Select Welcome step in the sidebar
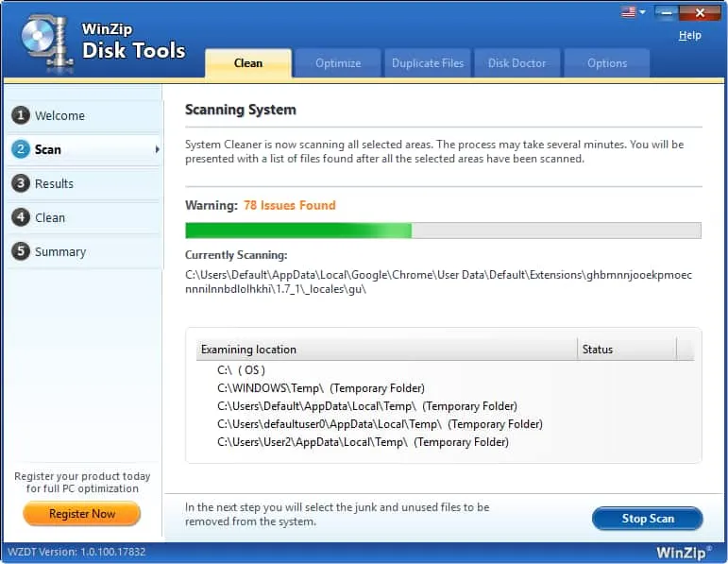The image size is (728, 564). tap(84, 115)
